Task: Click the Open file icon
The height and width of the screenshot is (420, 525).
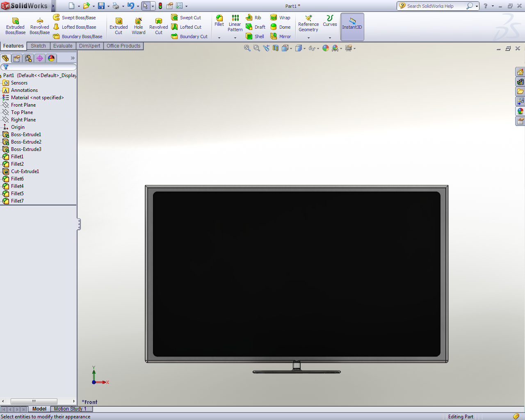Action: 86,6
